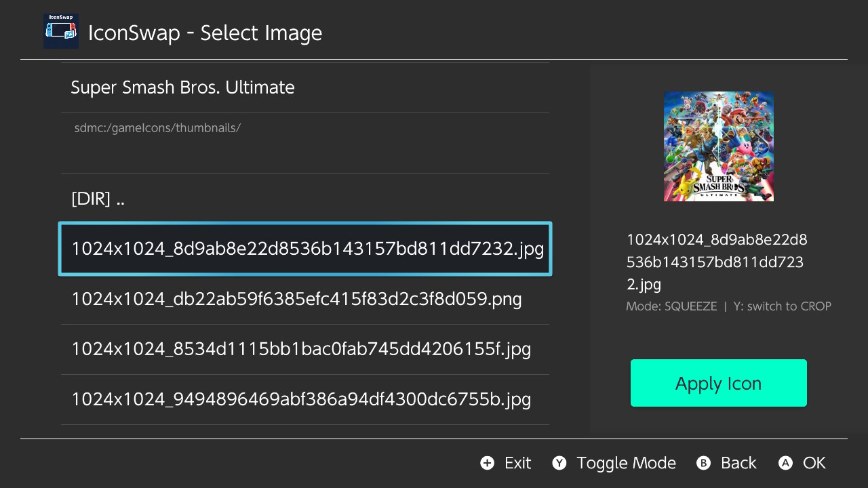Click the Exit label in footer
Image resolution: width=868 pixels, height=488 pixels.
(517, 463)
